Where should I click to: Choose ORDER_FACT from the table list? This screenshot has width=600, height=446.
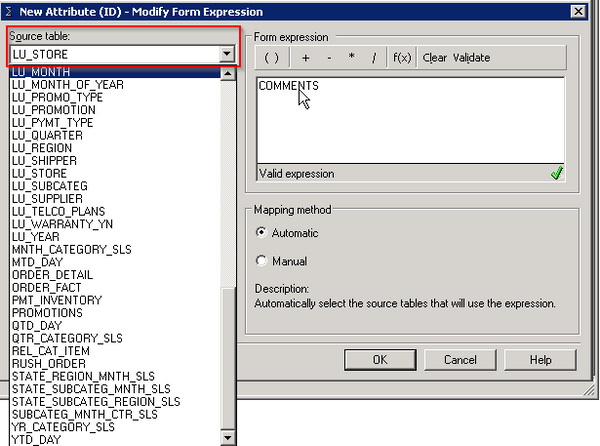(45, 287)
